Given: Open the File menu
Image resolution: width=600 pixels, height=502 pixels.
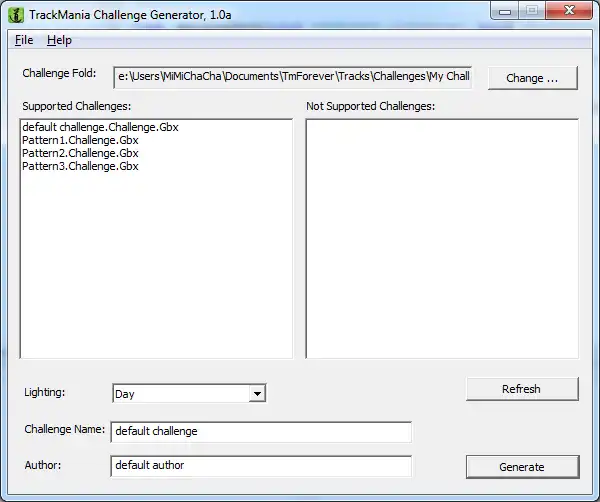Looking at the screenshot, I should [x=24, y=40].
